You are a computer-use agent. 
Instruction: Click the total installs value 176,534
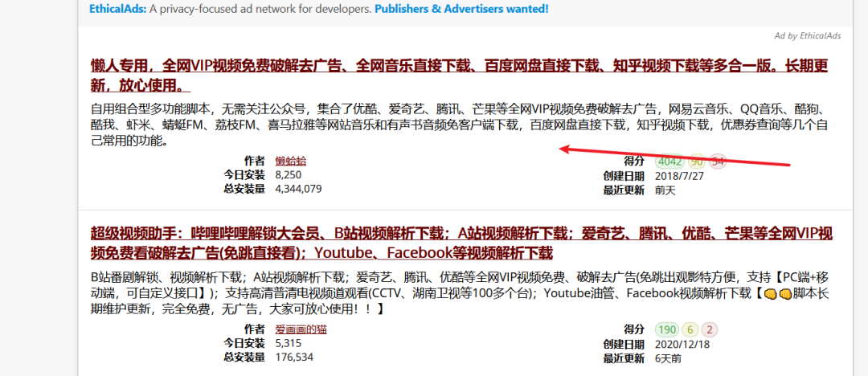(x=294, y=358)
